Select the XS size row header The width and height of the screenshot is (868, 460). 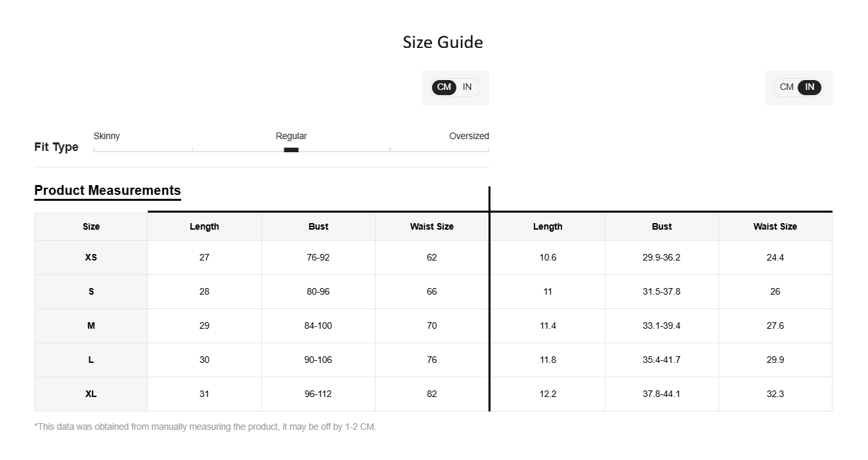(91, 257)
